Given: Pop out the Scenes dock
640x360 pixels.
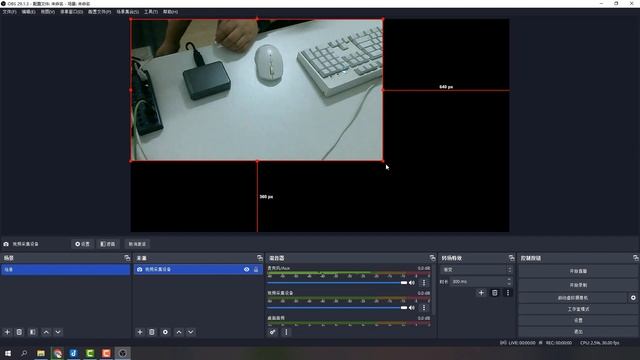Looking at the screenshot, I should (x=127, y=258).
